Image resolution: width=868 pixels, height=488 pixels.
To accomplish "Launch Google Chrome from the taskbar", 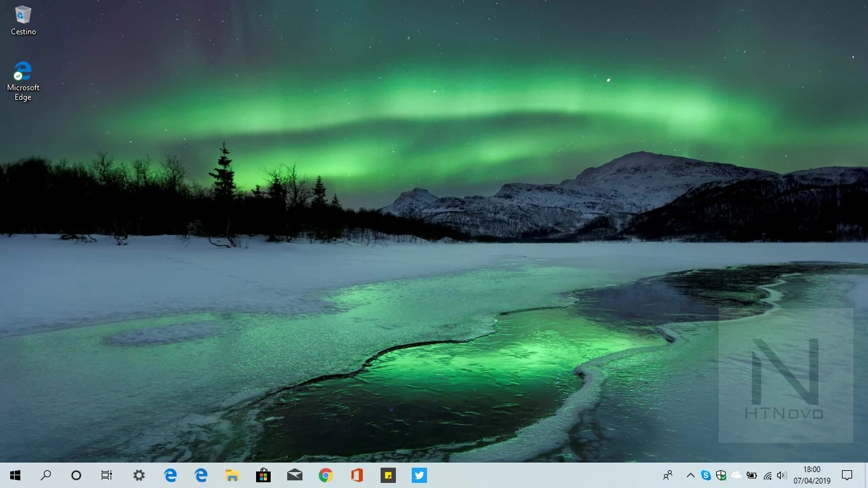I will click(325, 475).
